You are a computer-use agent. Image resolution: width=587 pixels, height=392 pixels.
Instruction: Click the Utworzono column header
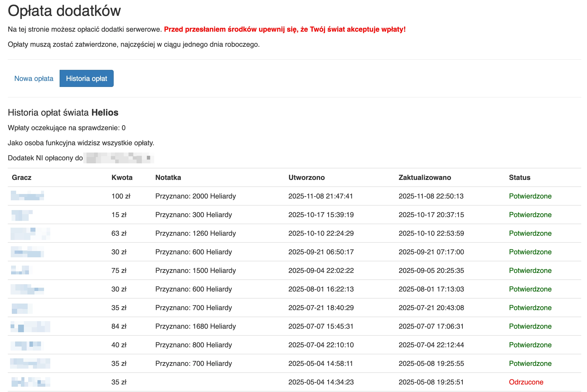coord(306,178)
